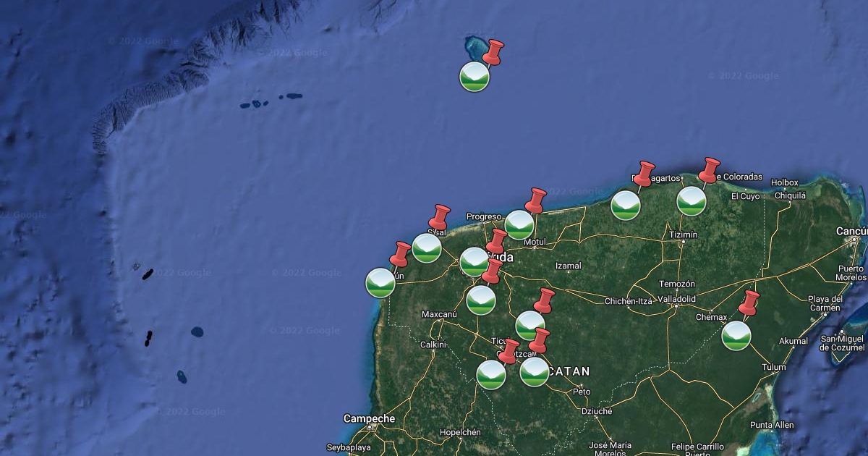Select the green landscape marker north of Tizimín
The image size is (868, 456).
click(x=692, y=201)
